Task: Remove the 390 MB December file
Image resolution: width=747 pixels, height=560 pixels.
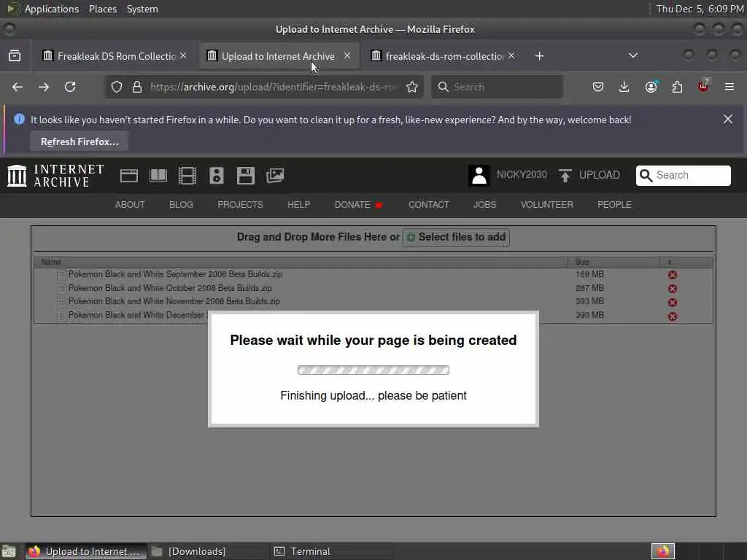Action: (672, 316)
